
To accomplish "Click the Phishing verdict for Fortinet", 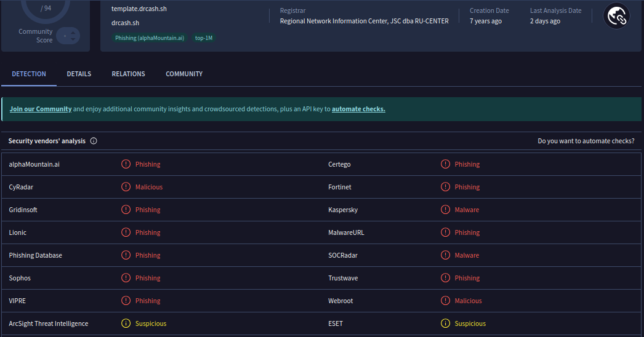I will point(467,187).
